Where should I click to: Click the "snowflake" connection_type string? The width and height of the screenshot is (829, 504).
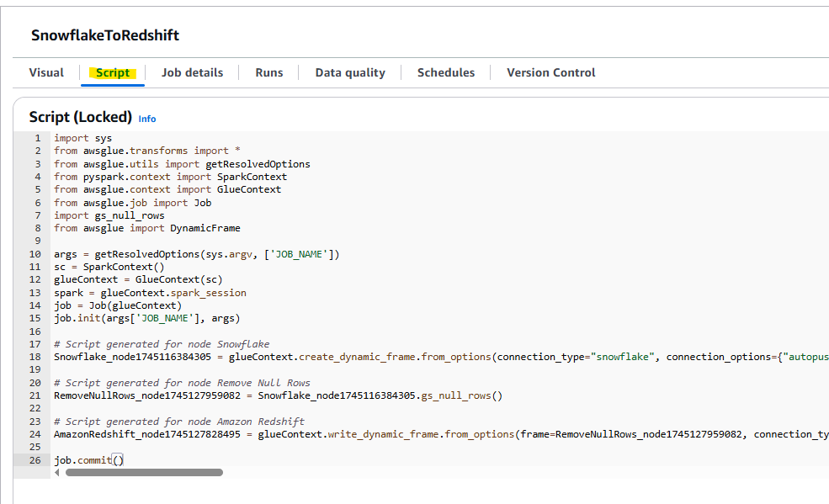(x=622, y=357)
